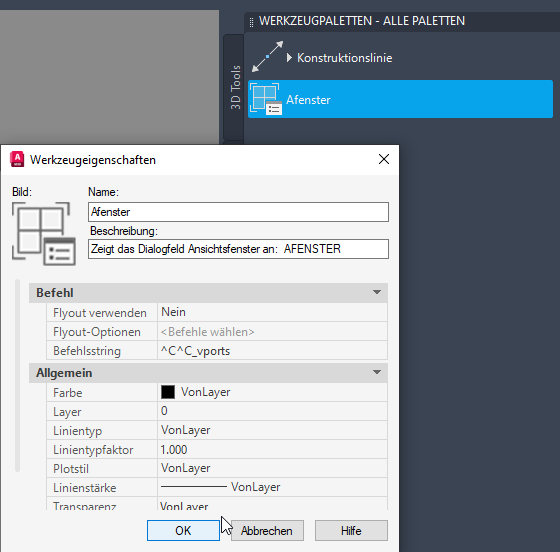
Task: Switch to the 3D Tools palette tab
Action: pos(235,87)
